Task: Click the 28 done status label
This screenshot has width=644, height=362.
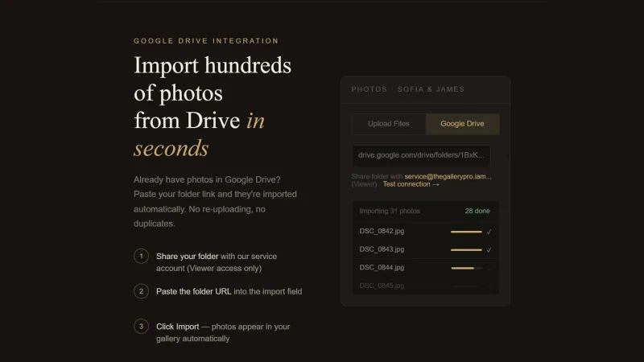Action: (477, 211)
